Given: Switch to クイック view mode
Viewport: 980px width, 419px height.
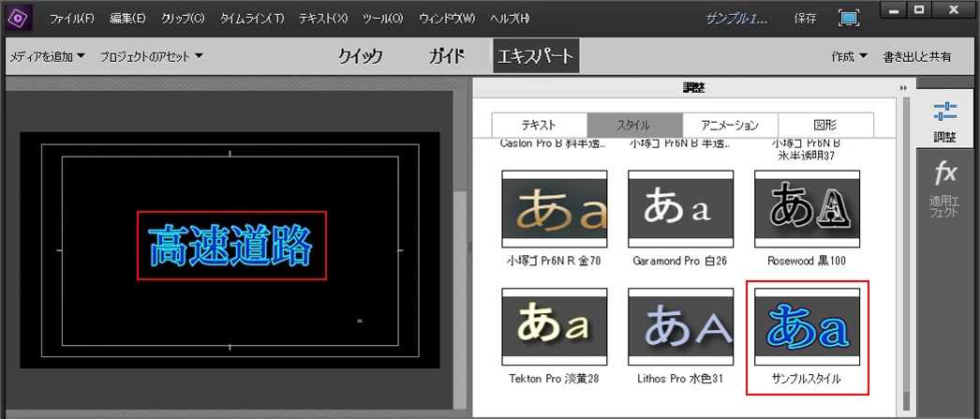Looking at the screenshot, I should (x=361, y=56).
